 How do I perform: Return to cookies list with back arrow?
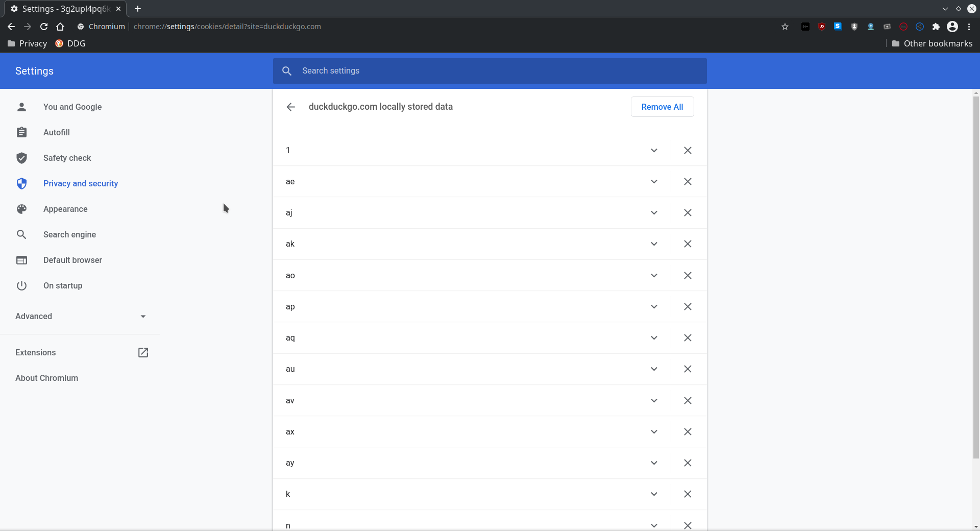(x=291, y=107)
